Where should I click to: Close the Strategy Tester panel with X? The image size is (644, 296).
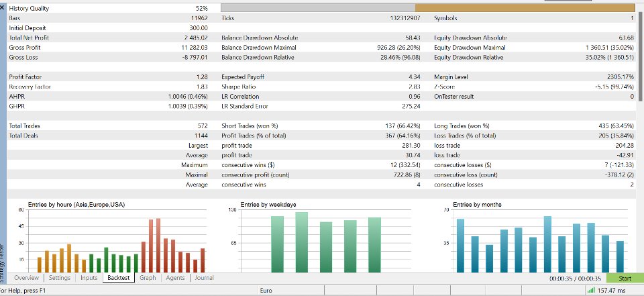3,7
